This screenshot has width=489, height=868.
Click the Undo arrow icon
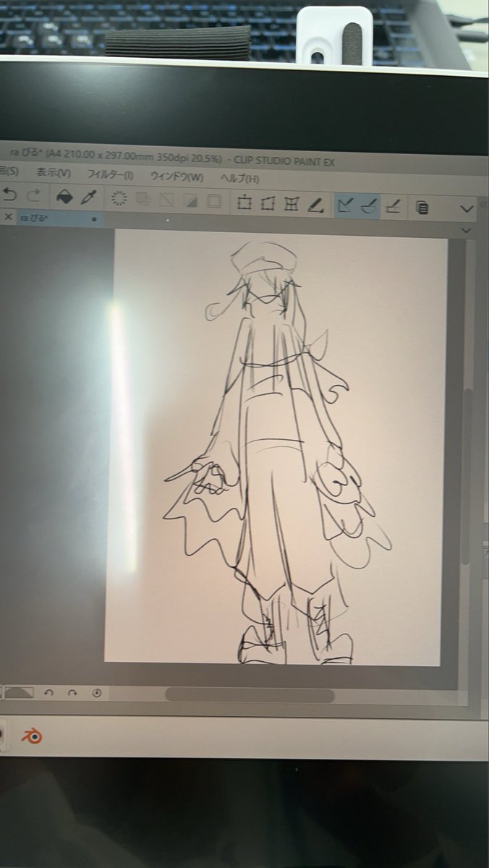point(9,195)
